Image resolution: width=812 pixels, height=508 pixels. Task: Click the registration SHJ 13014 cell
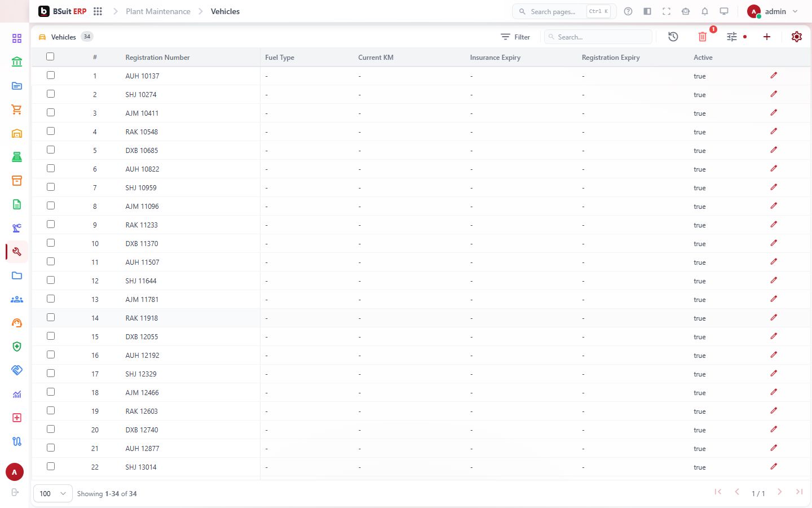click(141, 467)
